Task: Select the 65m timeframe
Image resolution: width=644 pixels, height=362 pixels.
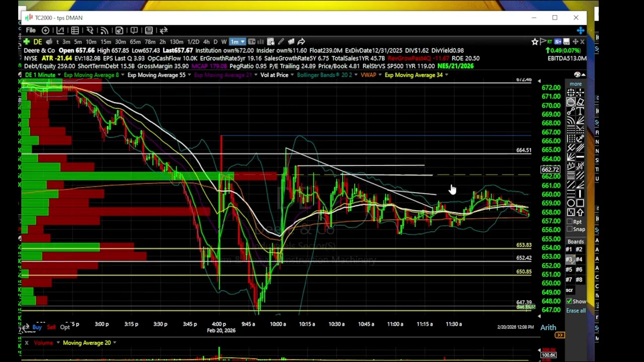Action: pyautogui.click(x=135, y=42)
